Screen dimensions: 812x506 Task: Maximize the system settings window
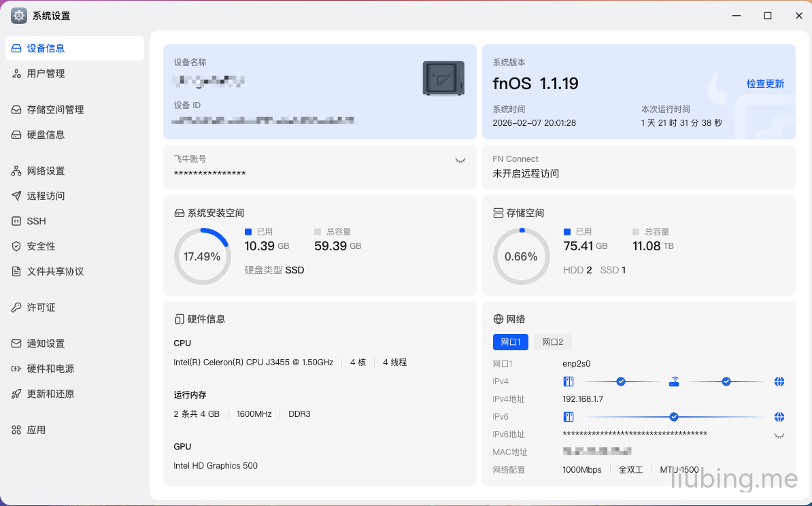pos(768,16)
